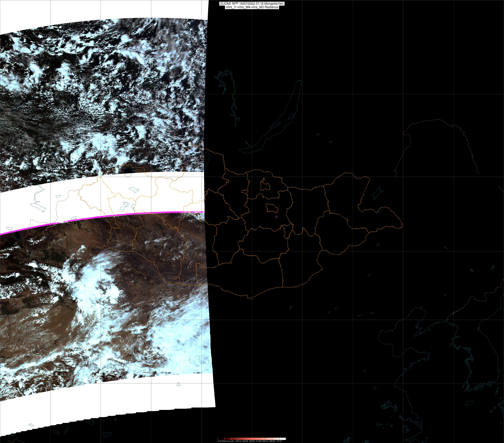Click the -0.41W/(m^2.sr.um) units label
This screenshot has height=443, width=504.
(226, 441)
